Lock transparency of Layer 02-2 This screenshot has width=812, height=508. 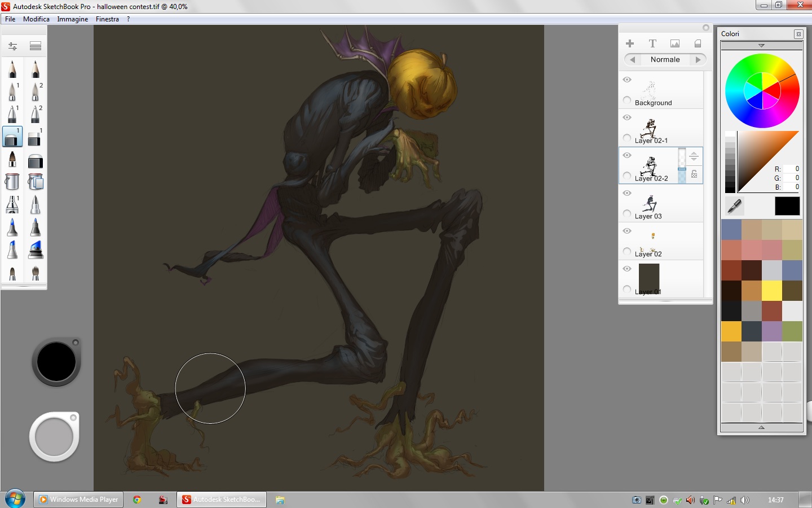click(x=694, y=174)
